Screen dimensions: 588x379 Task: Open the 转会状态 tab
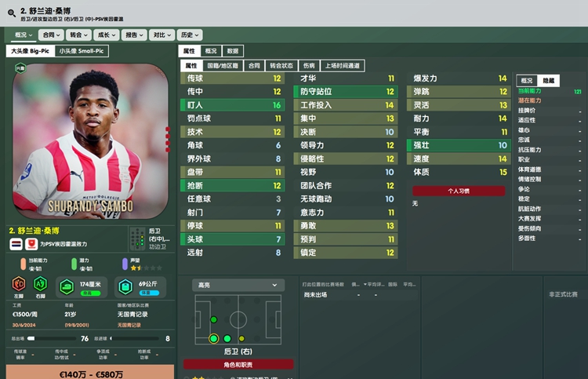click(x=281, y=66)
